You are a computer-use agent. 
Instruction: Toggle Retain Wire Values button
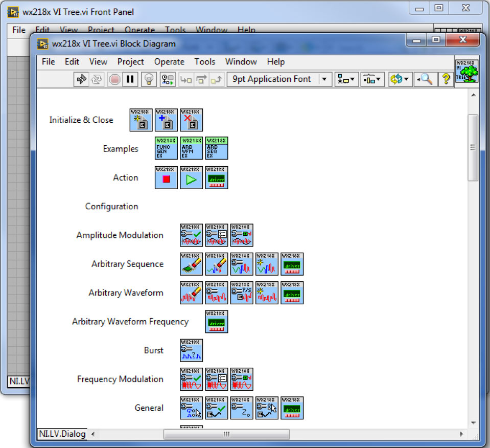(168, 79)
